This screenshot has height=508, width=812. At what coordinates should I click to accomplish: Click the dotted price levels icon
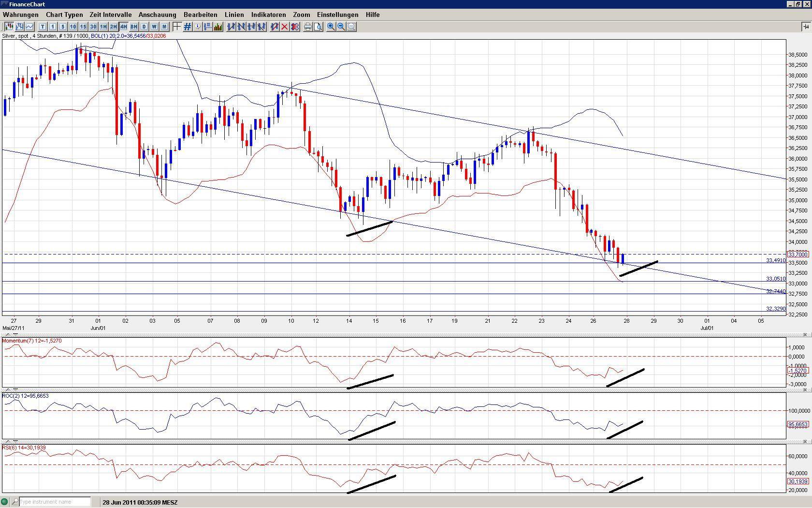(207, 27)
